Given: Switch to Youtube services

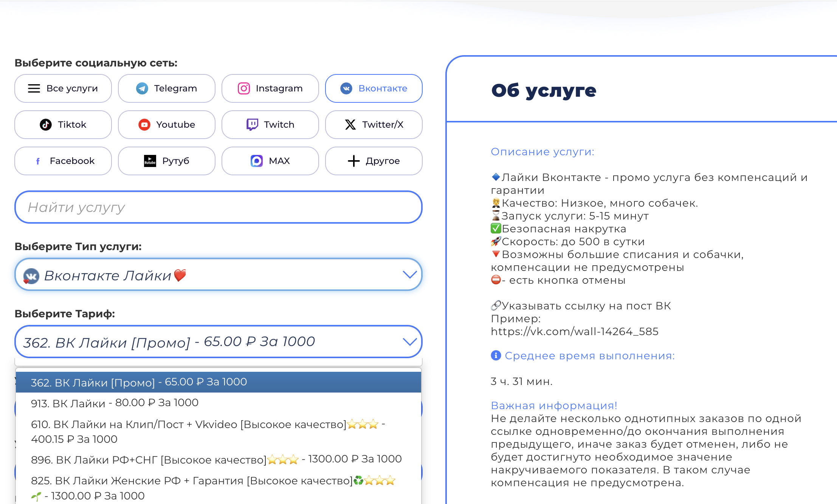Looking at the screenshot, I should pos(167,125).
